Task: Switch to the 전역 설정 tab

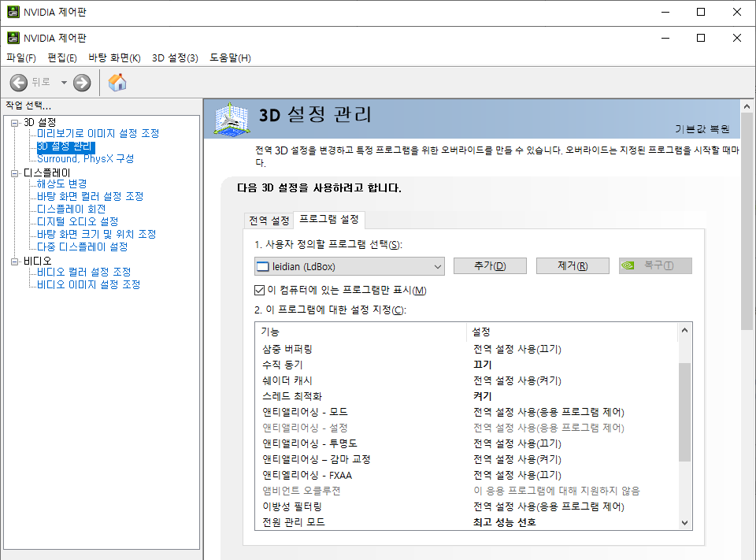Action: tap(269, 221)
